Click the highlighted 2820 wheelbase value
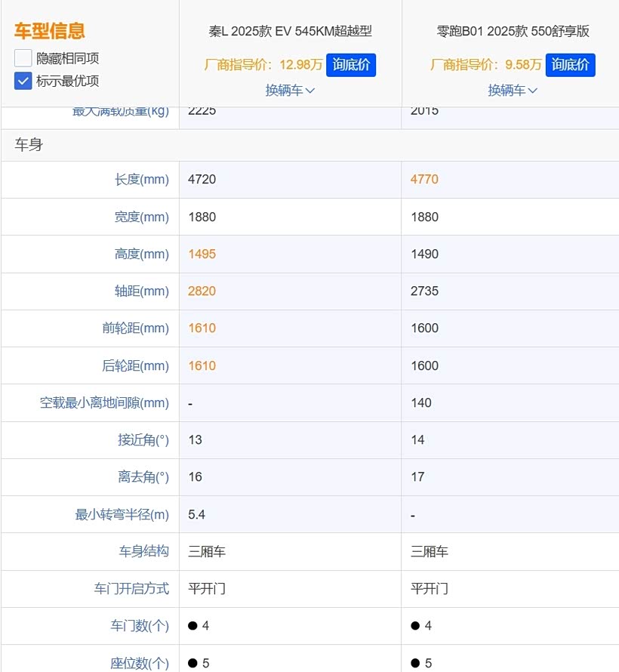The image size is (619, 672). [x=202, y=291]
